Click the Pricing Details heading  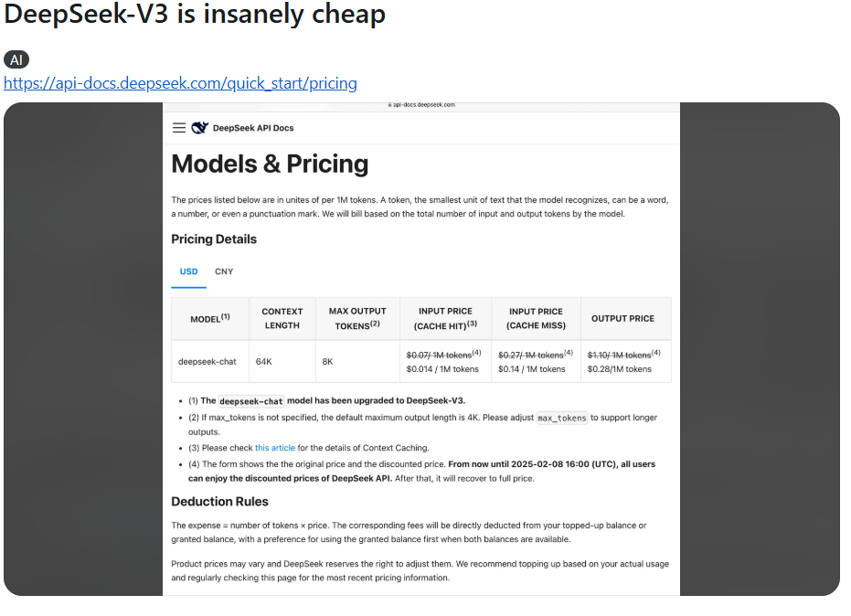(214, 239)
